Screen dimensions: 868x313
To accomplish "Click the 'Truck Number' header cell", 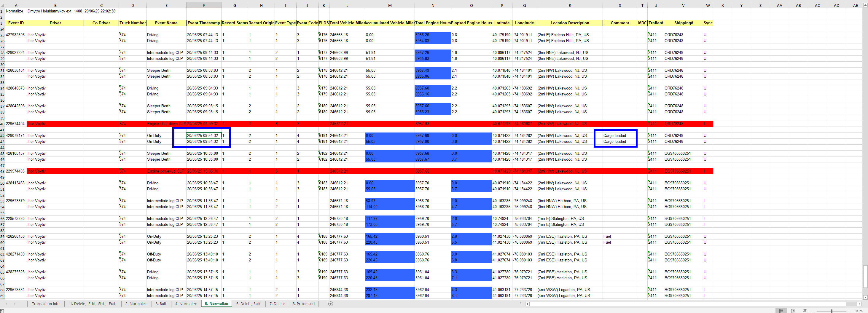I will coord(133,23).
